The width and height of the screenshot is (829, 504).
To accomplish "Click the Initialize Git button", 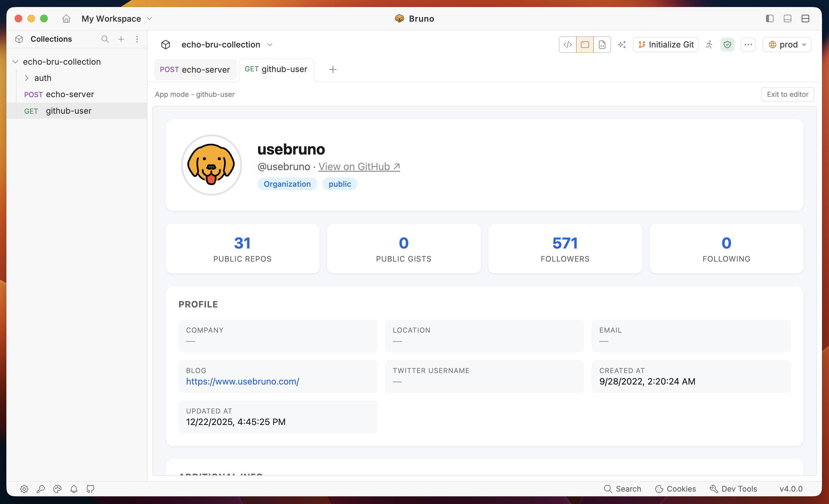I will pyautogui.click(x=666, y=44).
